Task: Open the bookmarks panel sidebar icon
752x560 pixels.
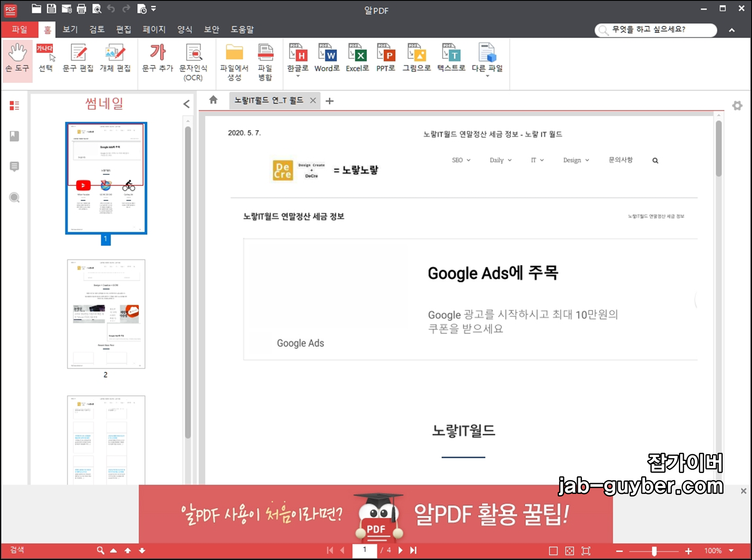Action: [14, 136]
